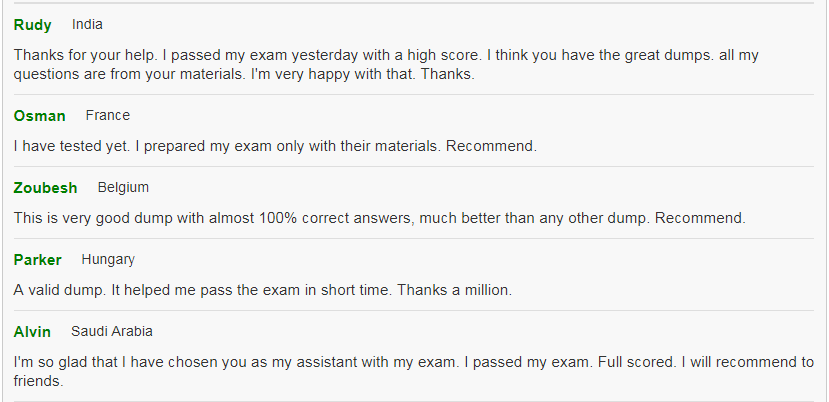Click the reviewer name Alvin
Viewport: 829px width, 402px height.
(32, 332)
